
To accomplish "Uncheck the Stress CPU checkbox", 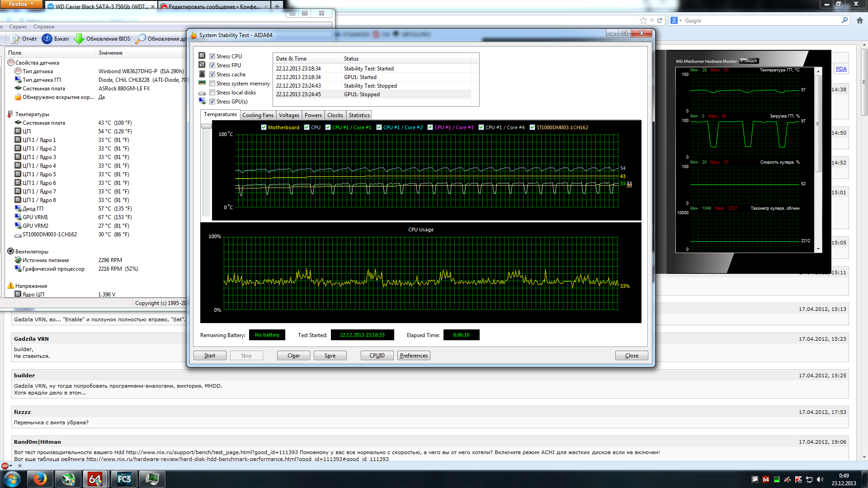I will click(212, 56).
